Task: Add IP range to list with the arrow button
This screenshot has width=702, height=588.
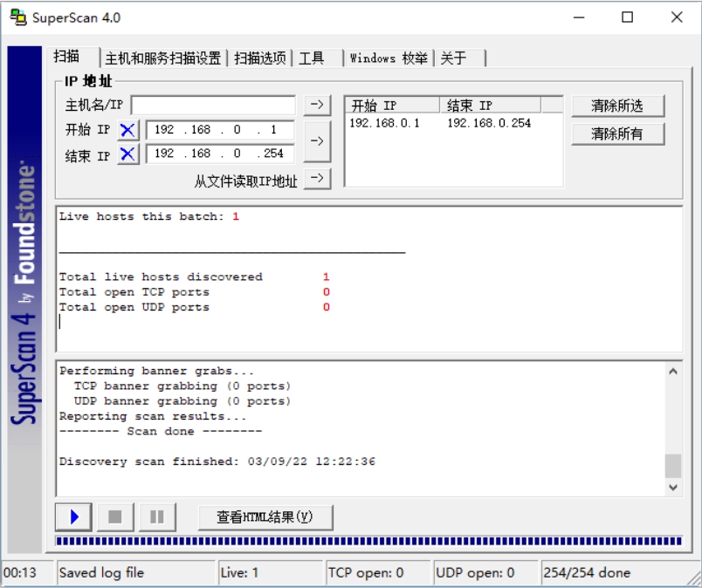Action: tap(317, 141)
